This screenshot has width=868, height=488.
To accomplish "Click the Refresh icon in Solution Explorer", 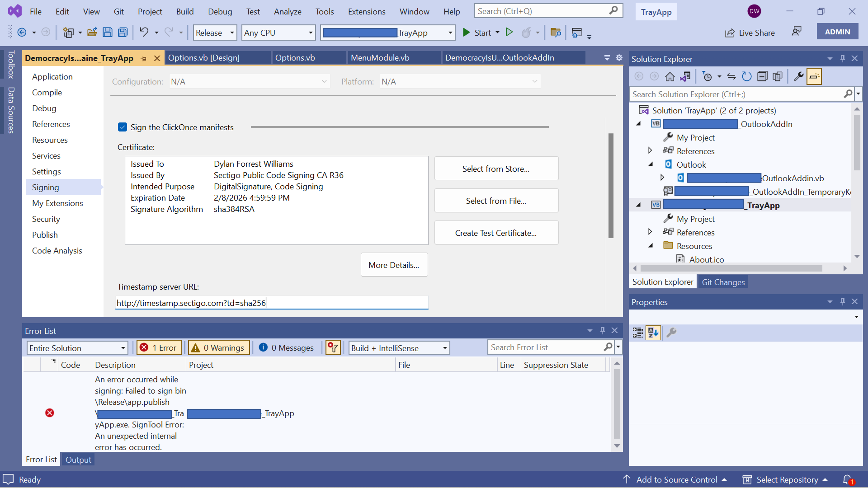I will point(746,77).
